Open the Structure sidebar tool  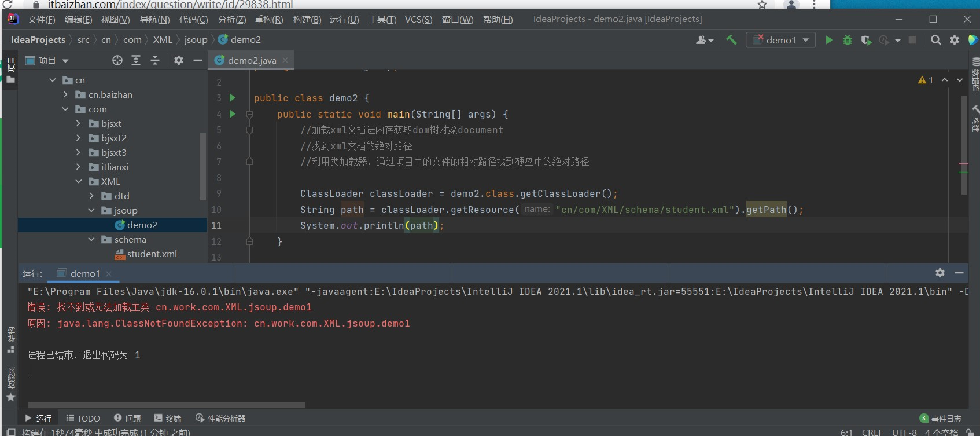click(x=10, y=340)
